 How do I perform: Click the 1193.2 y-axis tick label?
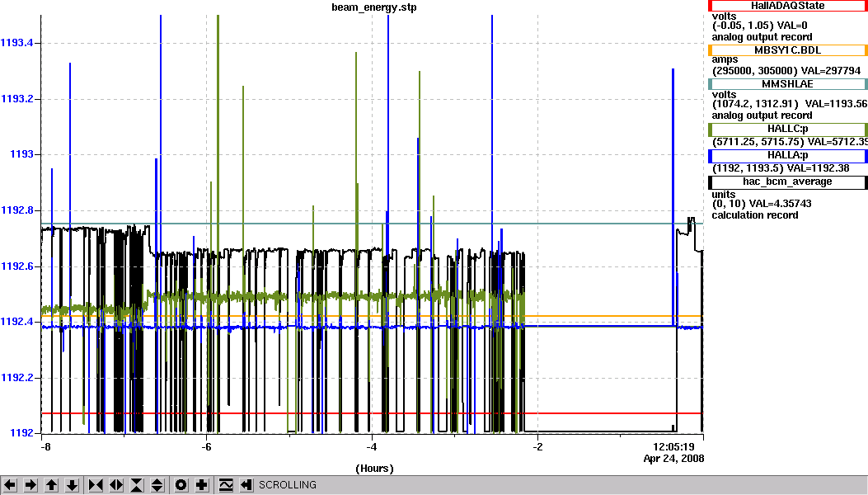[x=17, y=99]
